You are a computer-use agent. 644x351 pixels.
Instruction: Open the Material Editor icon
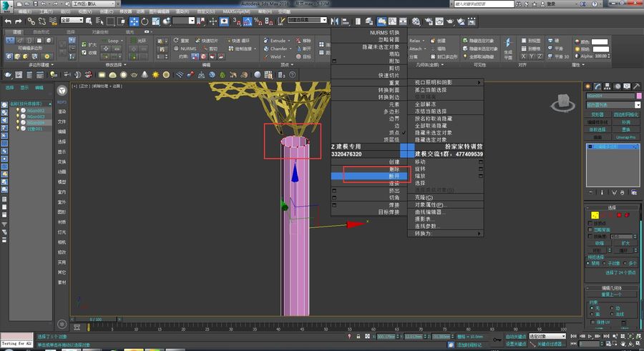point(416,21)
